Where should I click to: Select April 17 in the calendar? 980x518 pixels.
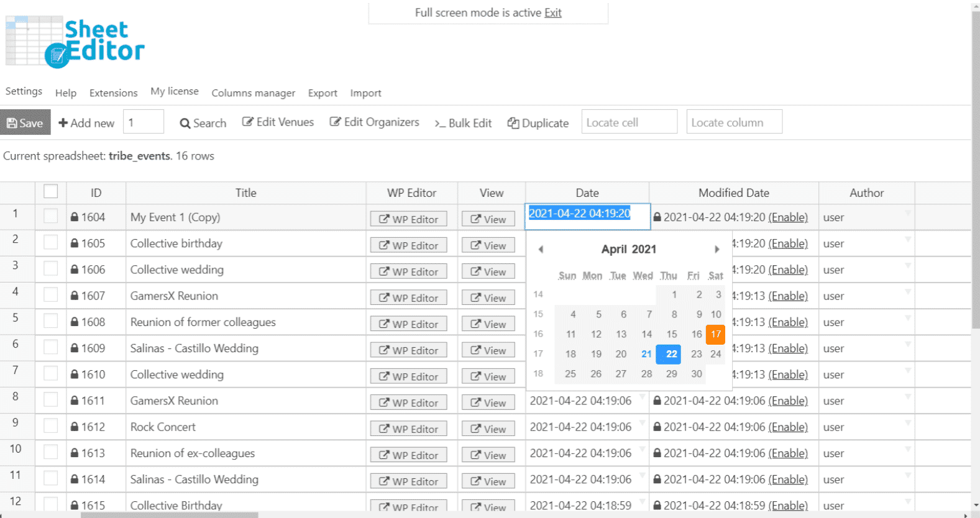tap(716, 334)
